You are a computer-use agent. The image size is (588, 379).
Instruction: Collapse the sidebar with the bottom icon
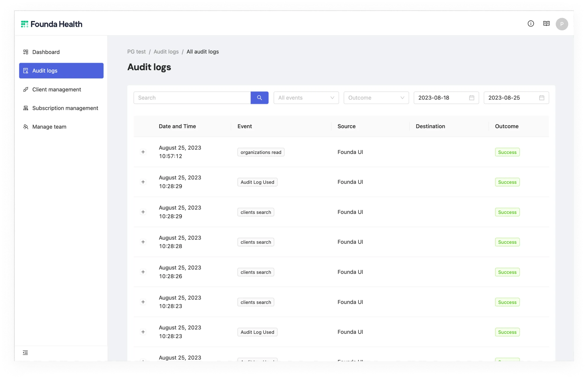[x=25, y=352]
